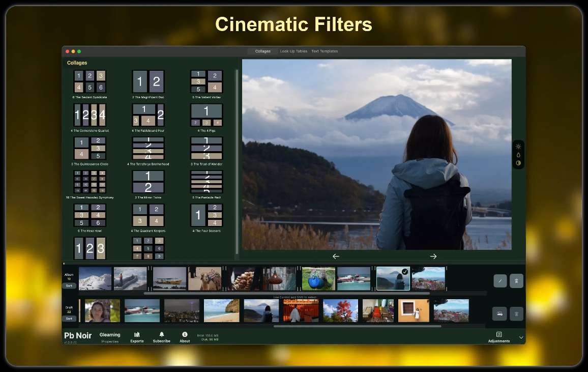This screenshot has width=588, height=372.
Task: Click the saturation droplet icon
Action: coord(518,155)
